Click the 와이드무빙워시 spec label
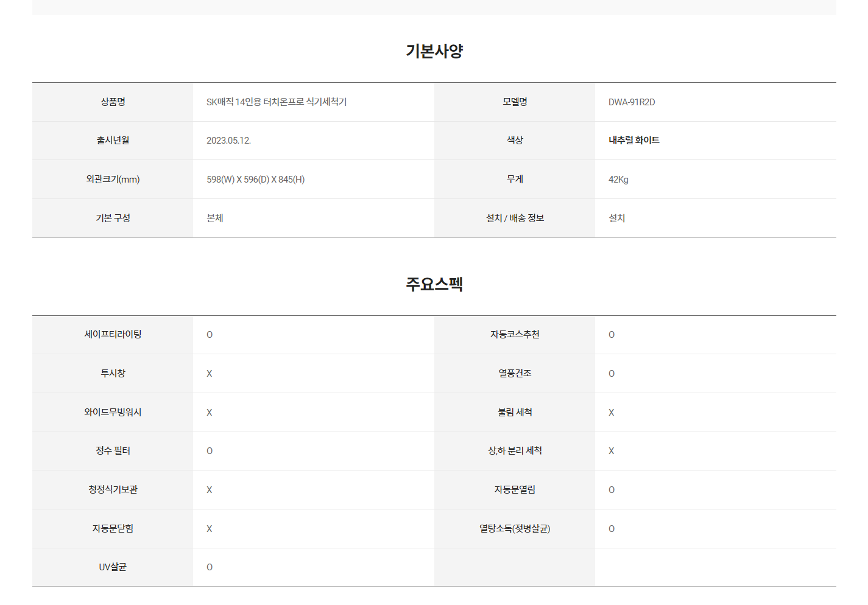The width and height of the screenshot is (868, 605). click(113, 412)
